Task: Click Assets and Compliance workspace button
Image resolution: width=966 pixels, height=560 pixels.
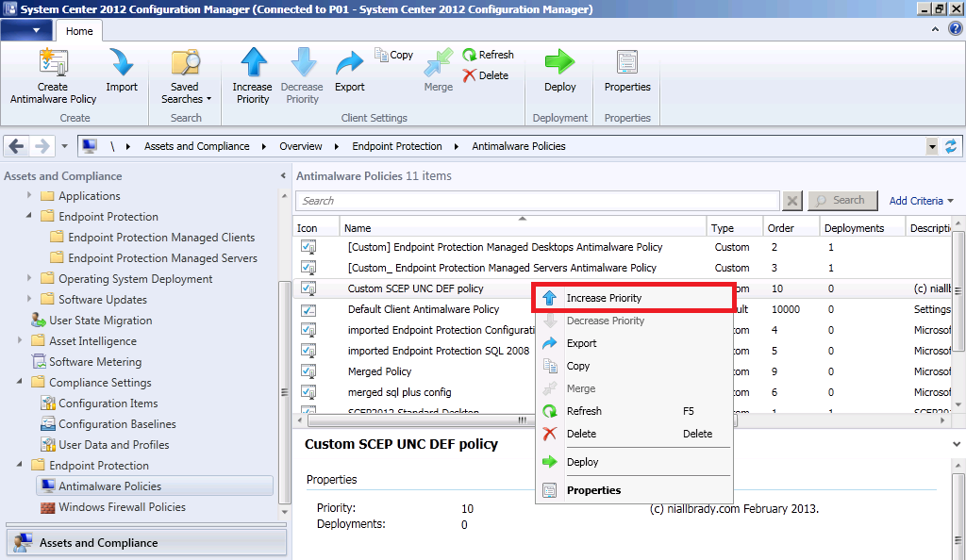Action: [x=146, y=543]
